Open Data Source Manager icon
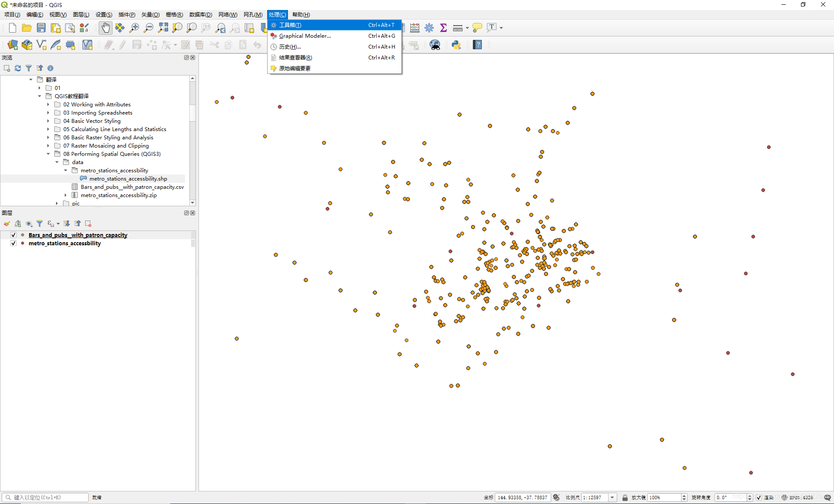Image resolution: width=834 pixels, height=504 pixels. [13, 45]
